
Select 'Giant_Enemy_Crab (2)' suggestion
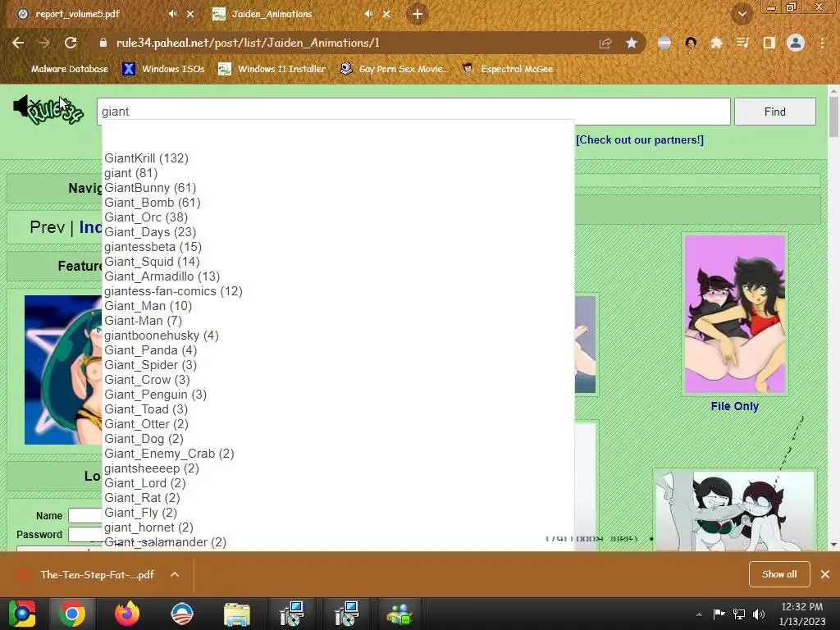click(169, 453)
